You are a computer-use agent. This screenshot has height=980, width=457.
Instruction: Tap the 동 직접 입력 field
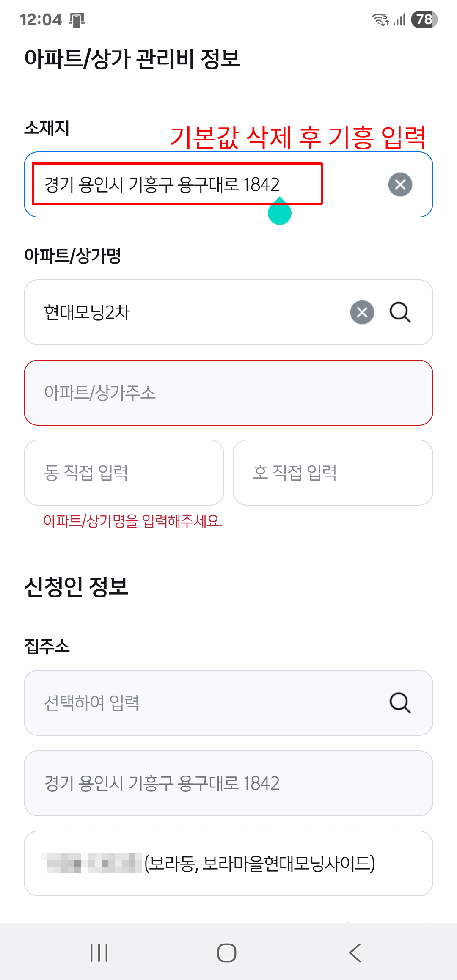coord(124,473)
